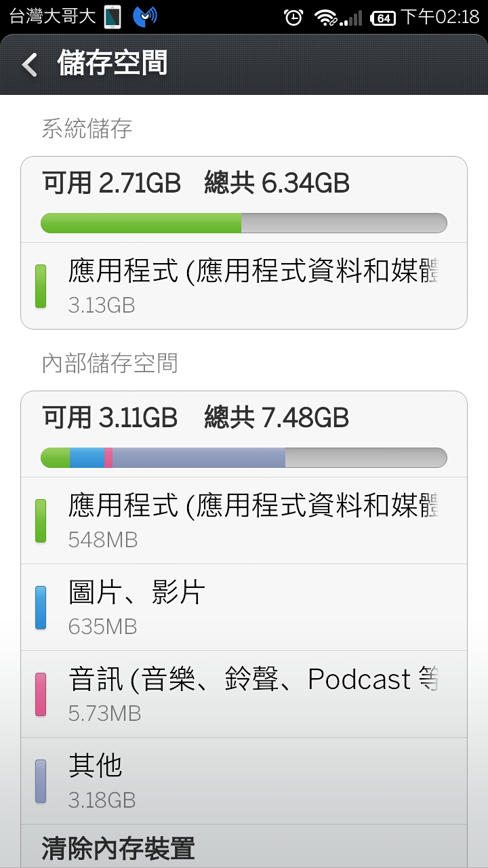Open system storage 應用程式 3.13GB entry
Image resolution: width=488 pixels, height=868 pixels.
(244, 286)
